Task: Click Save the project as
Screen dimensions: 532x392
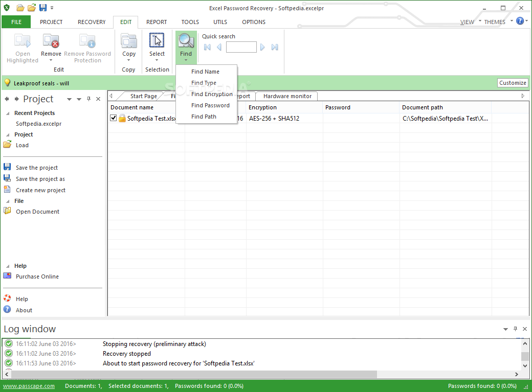Action: tap(40, 179)
